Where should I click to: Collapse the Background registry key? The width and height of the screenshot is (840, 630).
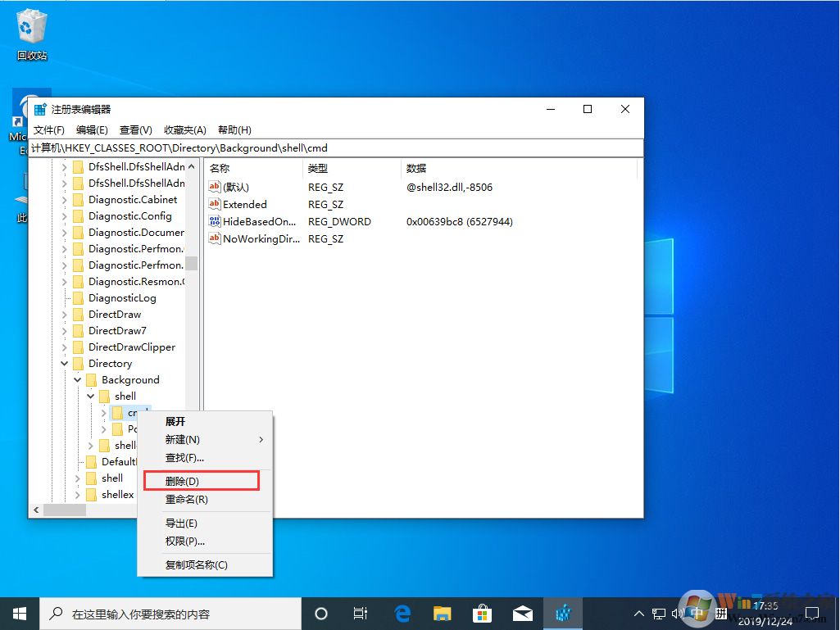77,379
